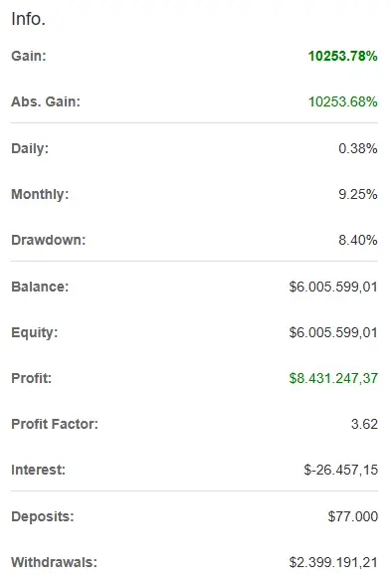Screen dimensions: 392x584
Task: Click the Withdrawals amount $2.399.191,21
Action: pyautogui.click(x=333, y=562)
